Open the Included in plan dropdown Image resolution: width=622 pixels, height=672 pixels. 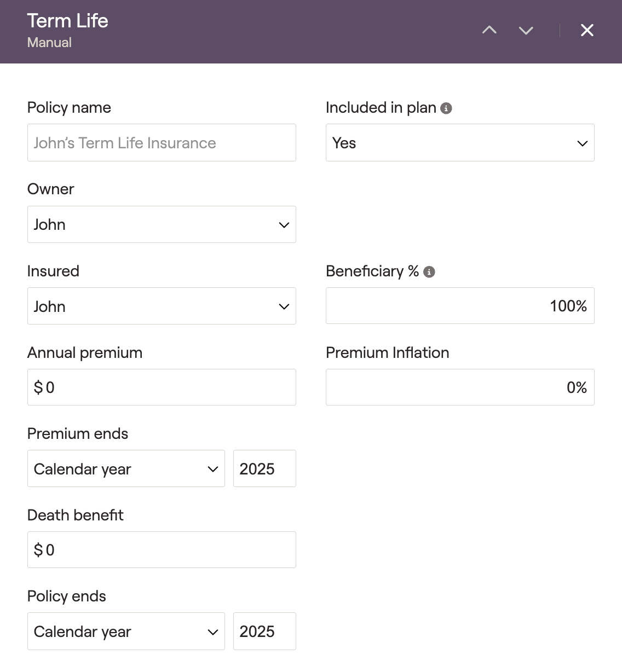(x=459, y=143)
